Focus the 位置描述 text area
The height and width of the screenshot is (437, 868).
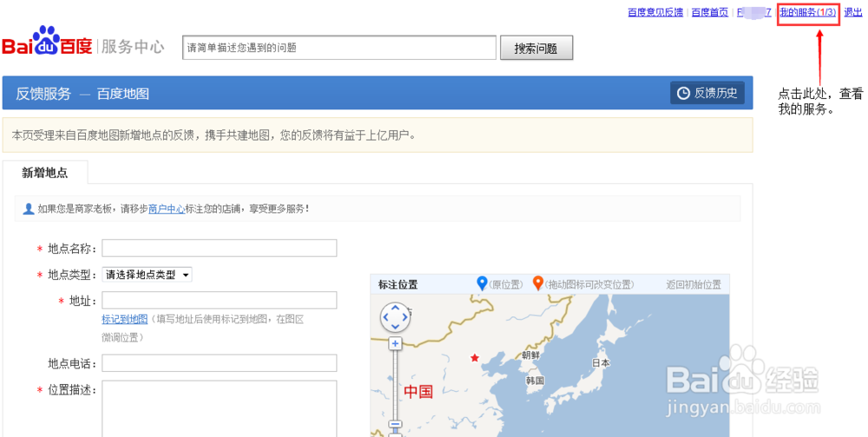pos(220,408)
